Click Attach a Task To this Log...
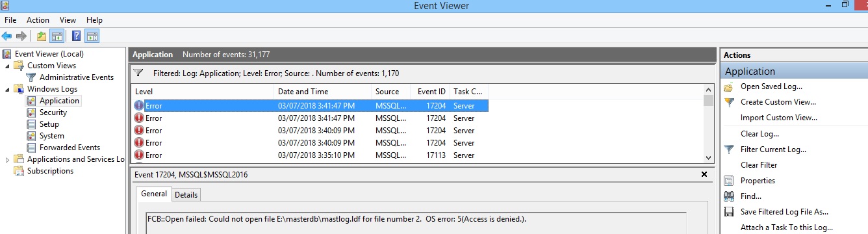868x234 pixels. click(x=787, y=227)
